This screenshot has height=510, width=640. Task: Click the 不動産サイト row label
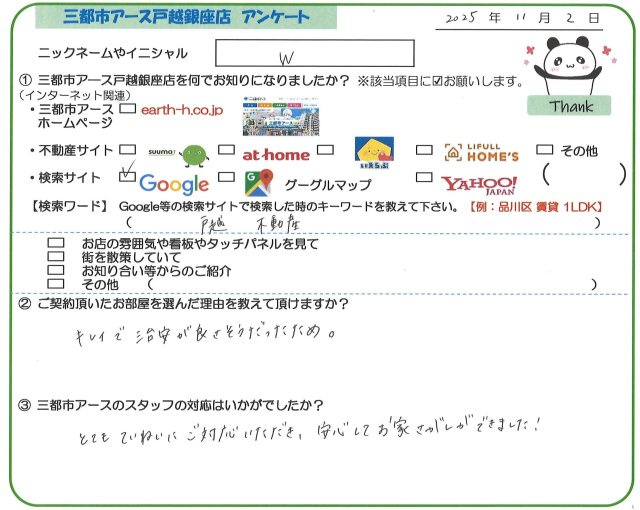pyautogui.click(x=71, y=150)
